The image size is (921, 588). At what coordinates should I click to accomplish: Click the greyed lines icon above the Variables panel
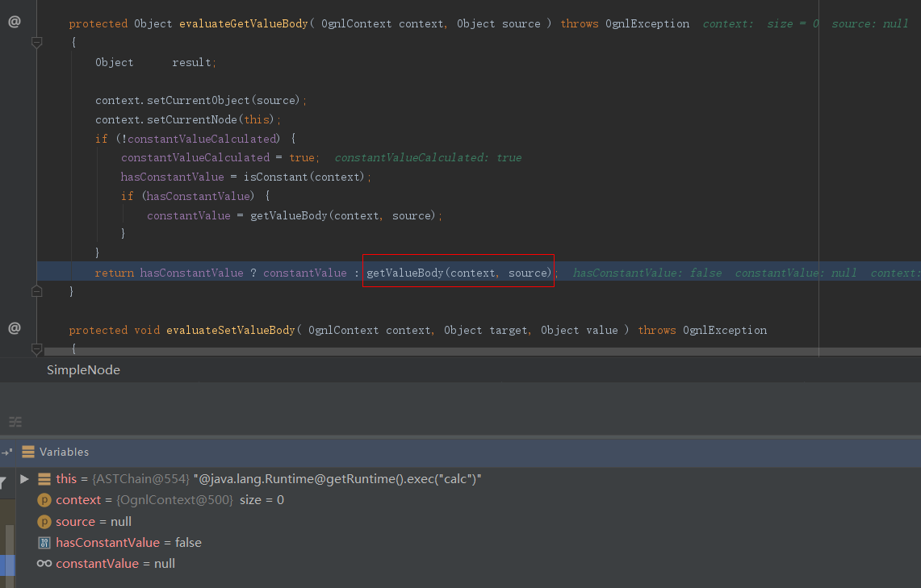(15, 422)
